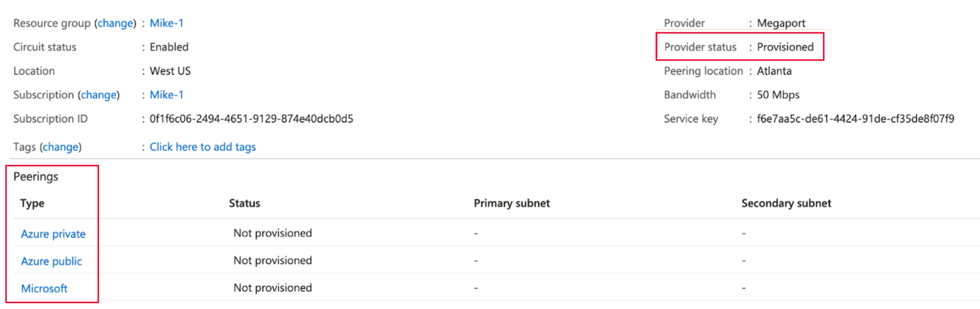Click here to add tags
The height and width of the screenshot is (309, 980).
click(x=202, y=146)
